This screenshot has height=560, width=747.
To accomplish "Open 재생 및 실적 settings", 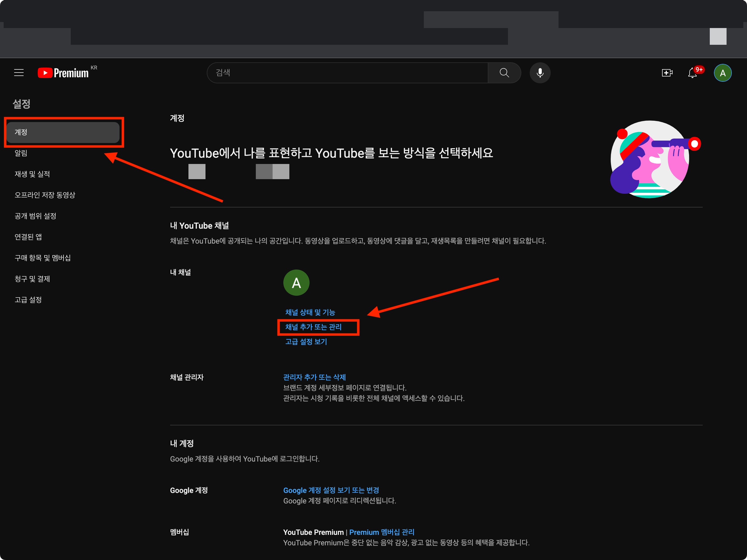I will [x=32, y=174].
